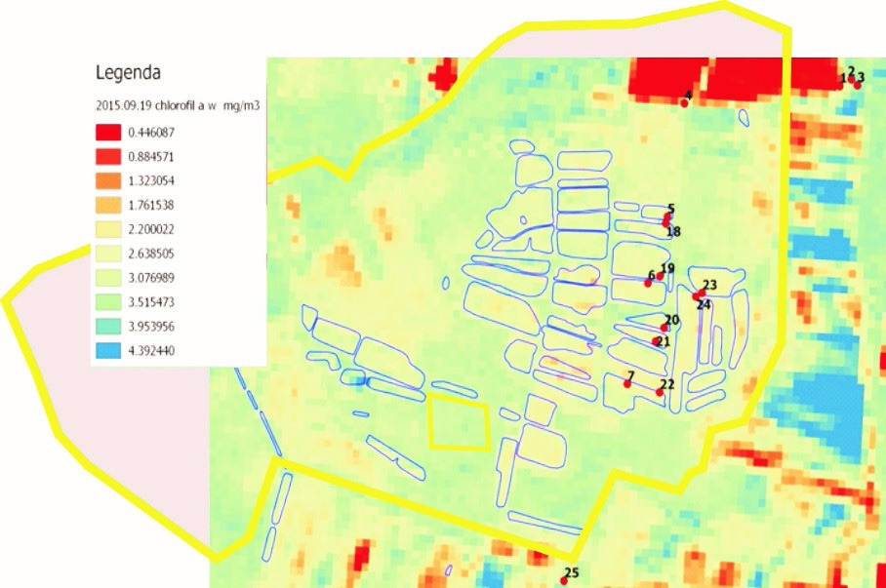Select sampling point 21 marker
Image resolution: width=886 pixels, height=588 pixels.
[656, 341]
